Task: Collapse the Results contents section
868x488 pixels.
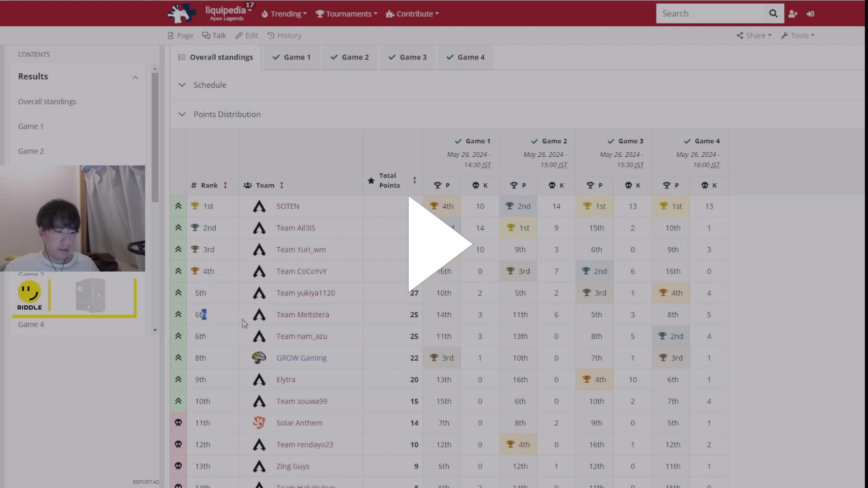Action: point(135,77)
